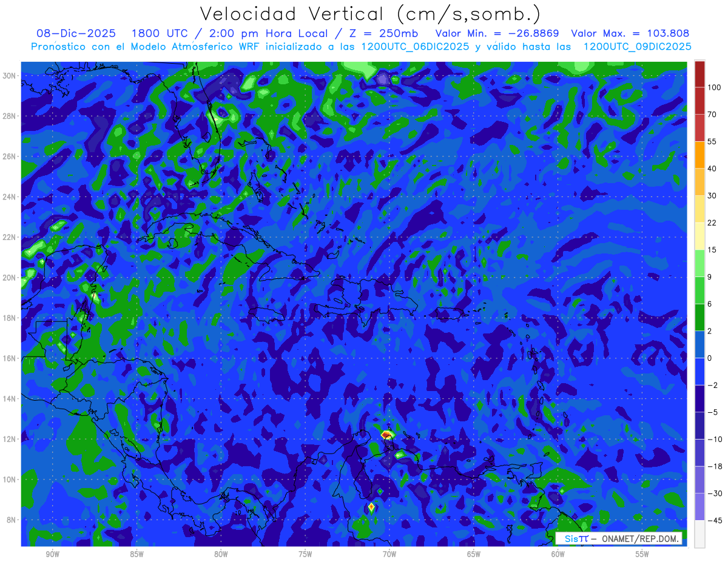This screenshot has width=728, height=562.
Task: Click the pale yellow swatch between 15 and 22
Action: pyautogui.click(x=699, y=236)
